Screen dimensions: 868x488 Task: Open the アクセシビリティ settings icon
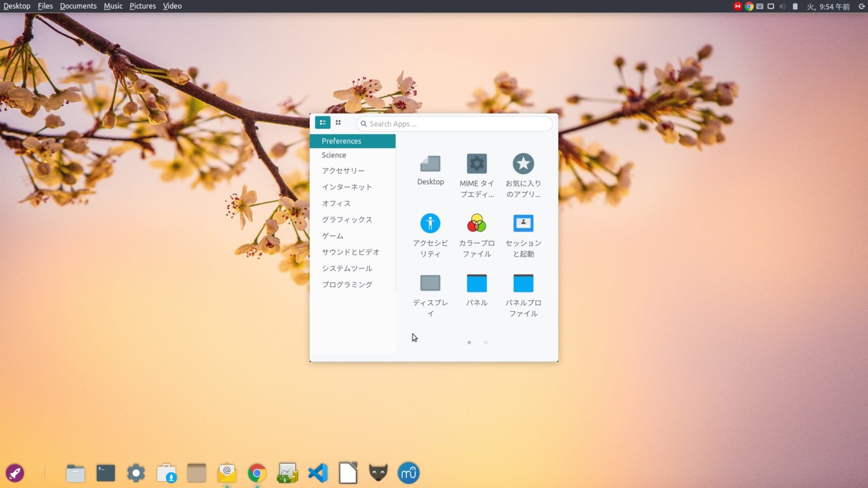tap(430, 223)
